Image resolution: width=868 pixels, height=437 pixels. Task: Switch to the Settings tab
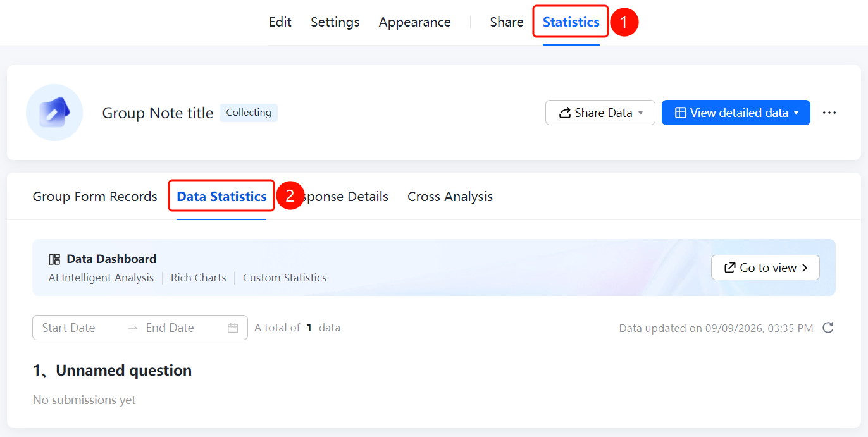(x=335, y=22)
